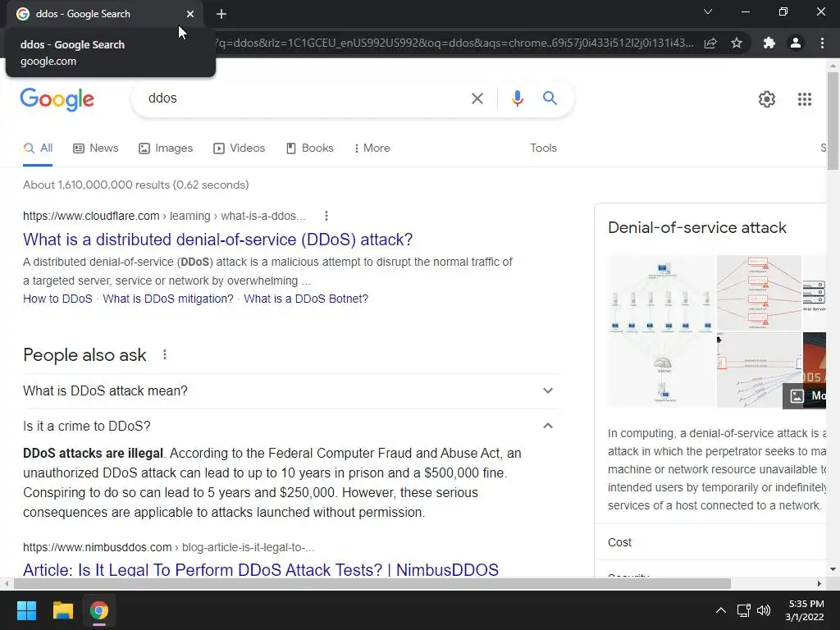Go to the Google logo homepage
The height and width of the screenshot is (630, 840).
[x=57, y=99]
